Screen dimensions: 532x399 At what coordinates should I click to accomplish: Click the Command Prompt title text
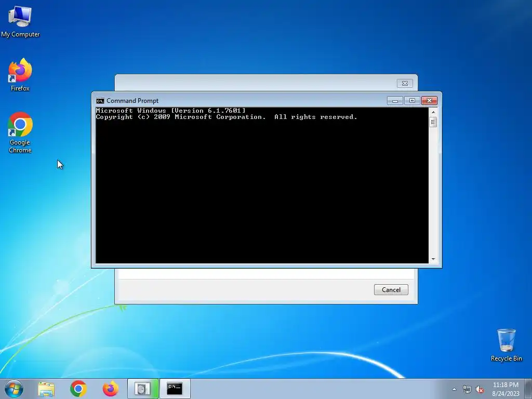(132, 101)
